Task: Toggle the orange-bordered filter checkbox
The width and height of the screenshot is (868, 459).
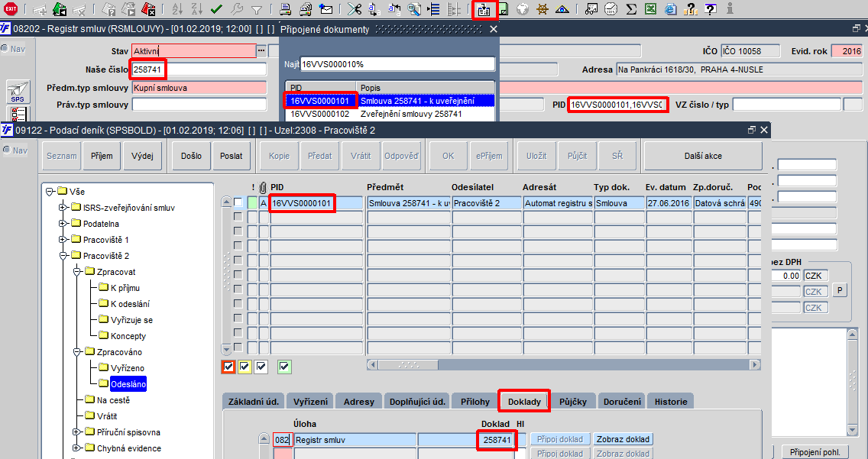Action: click(x=228, y=366)
